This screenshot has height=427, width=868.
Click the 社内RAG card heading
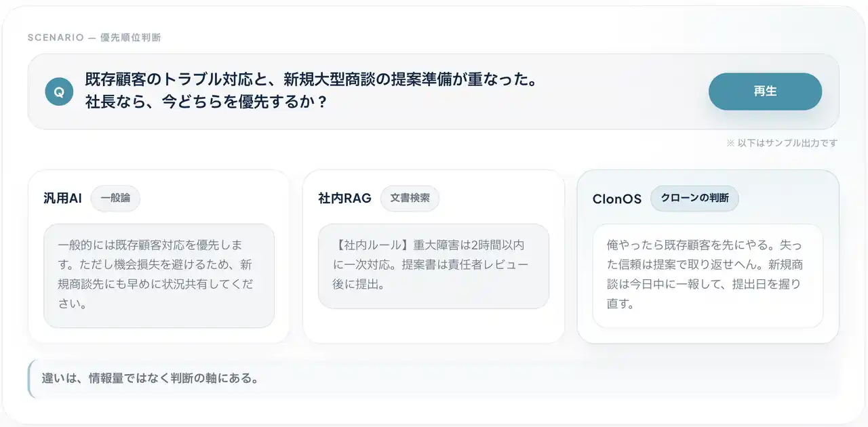(344, 199)
